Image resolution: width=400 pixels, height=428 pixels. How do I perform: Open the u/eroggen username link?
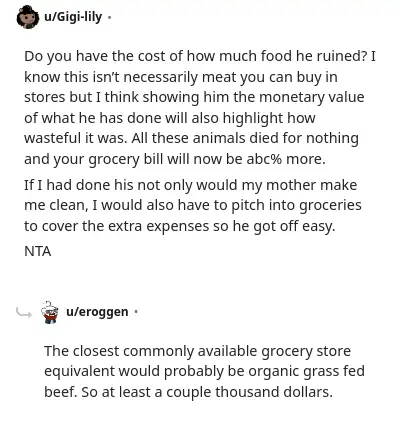point(97,312)
